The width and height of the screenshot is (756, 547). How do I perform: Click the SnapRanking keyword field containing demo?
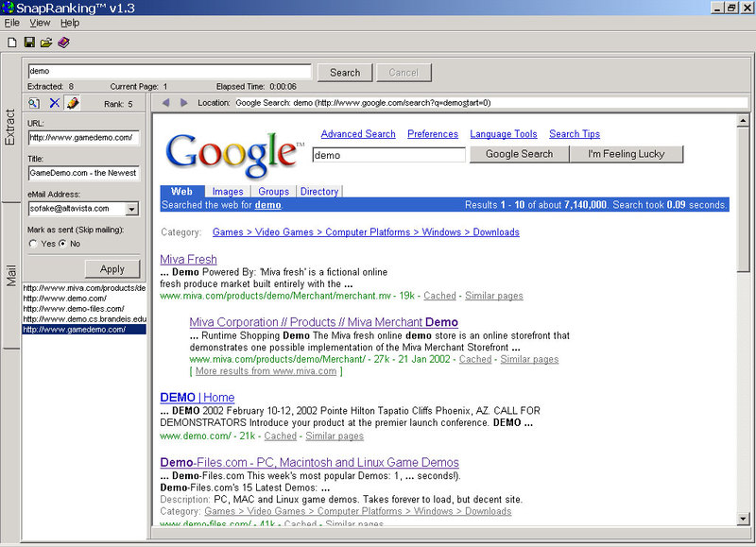(170, 71)
